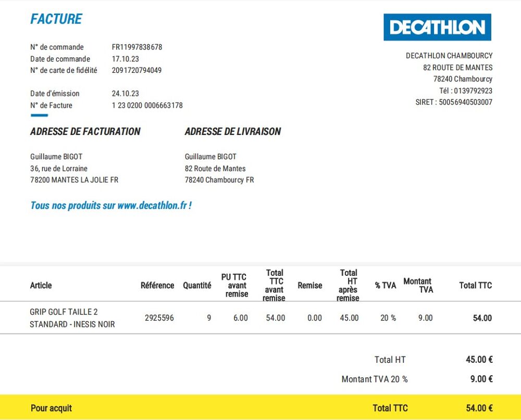The width and height of the screenshot is (521, 420).
Task: Click "Pour acquit" in the yellow bar
Action: (x=51, y=408)
